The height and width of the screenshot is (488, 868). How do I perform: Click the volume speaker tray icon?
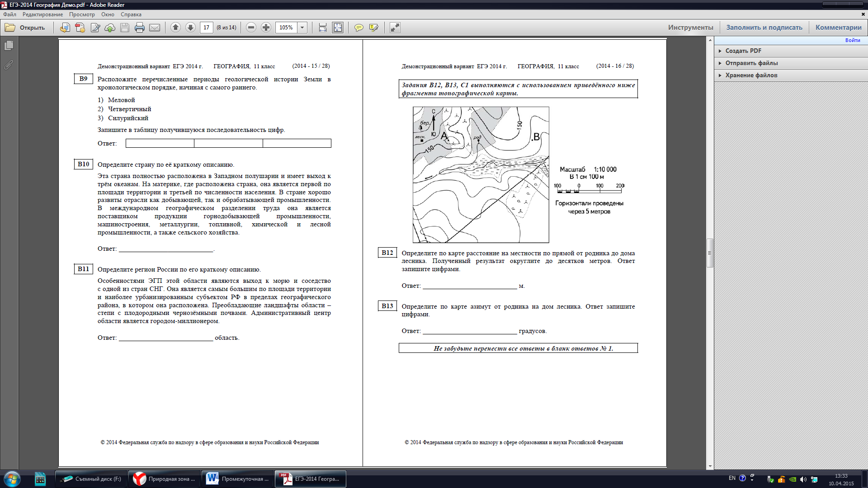[803, 479]
